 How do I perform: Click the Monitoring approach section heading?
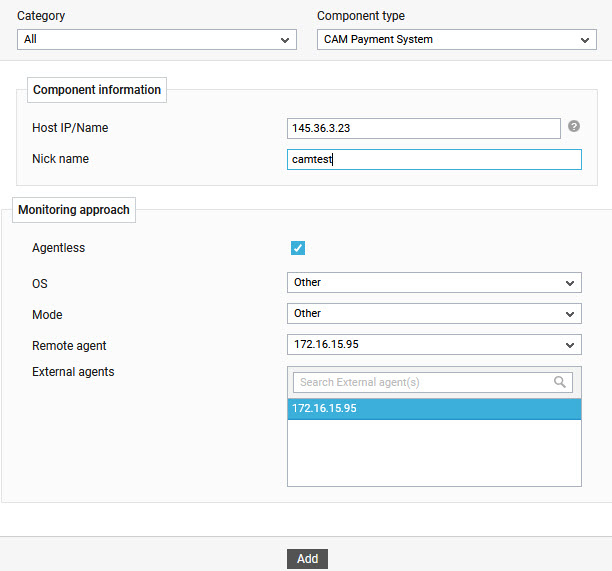point(74,210)
